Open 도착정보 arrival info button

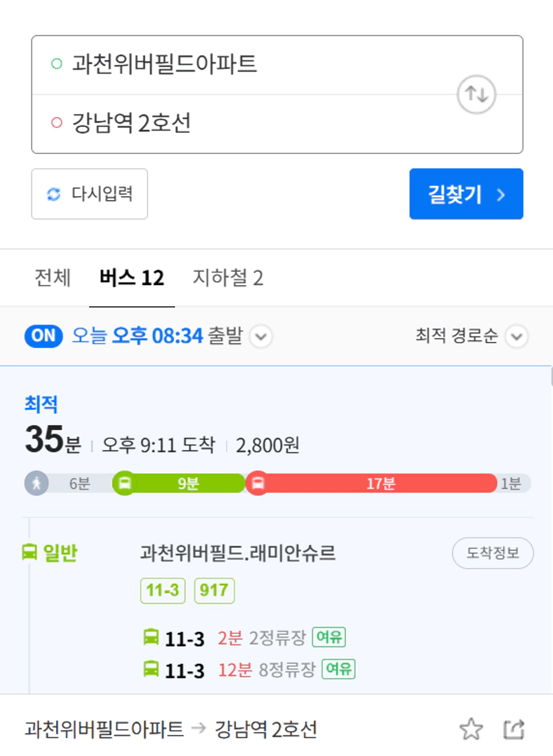point(493,553)
